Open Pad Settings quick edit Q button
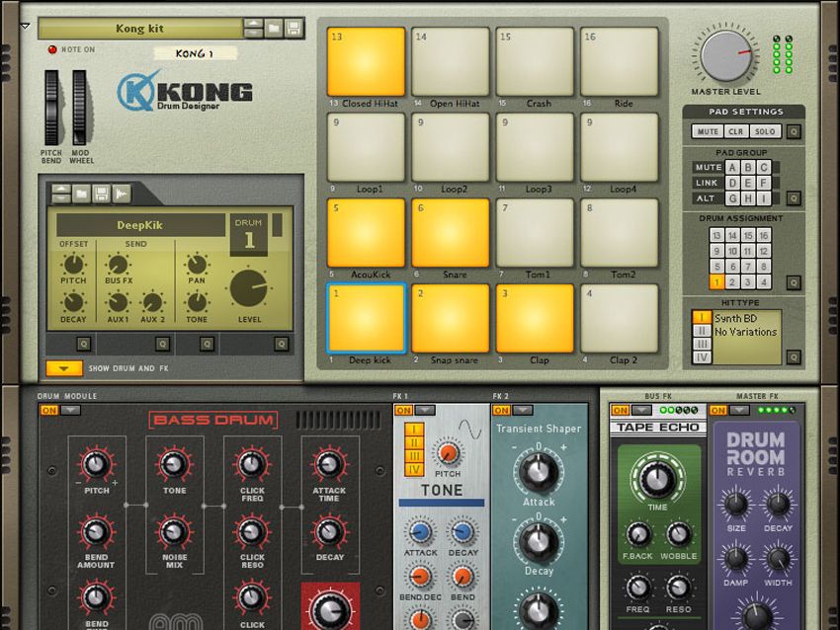 coord(794,131)
